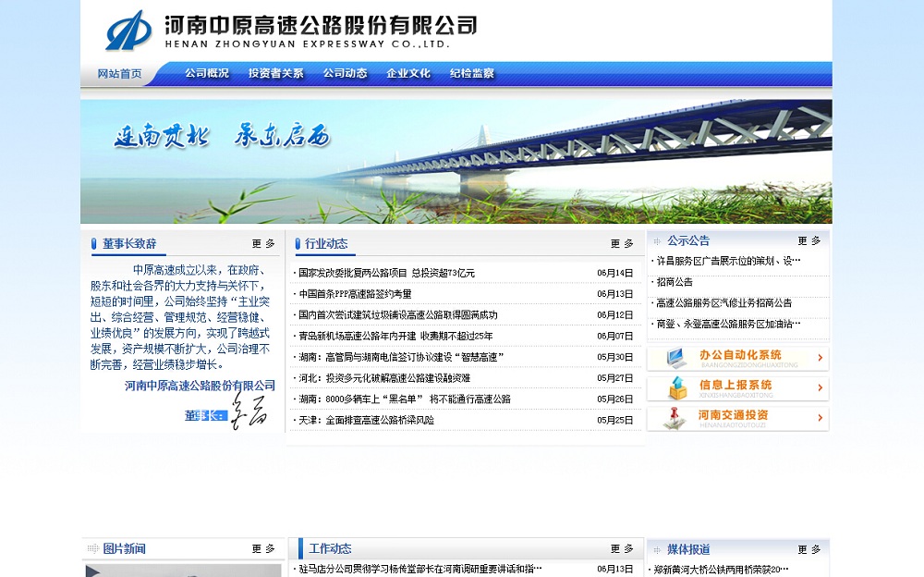Click the 办公自动化系统 computer icon
The width and height of the screenshot is (924, 577).
pos(676,358)
